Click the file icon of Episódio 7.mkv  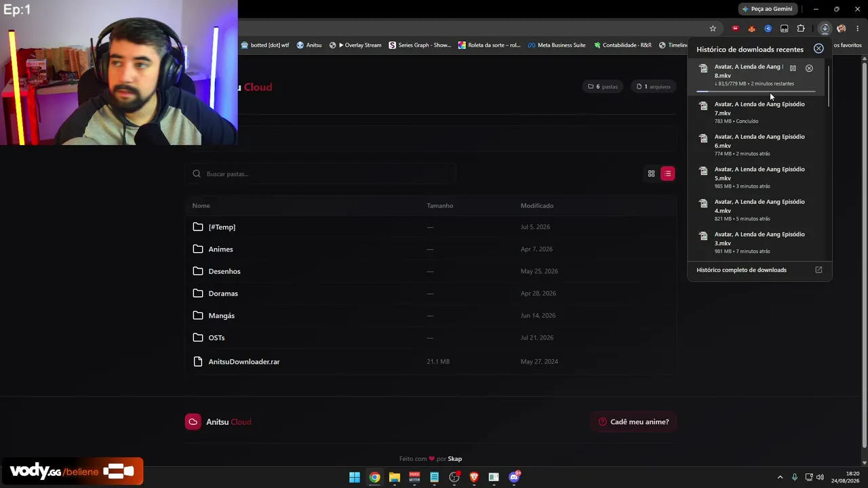pyautogui.click(x=703, y=106)
